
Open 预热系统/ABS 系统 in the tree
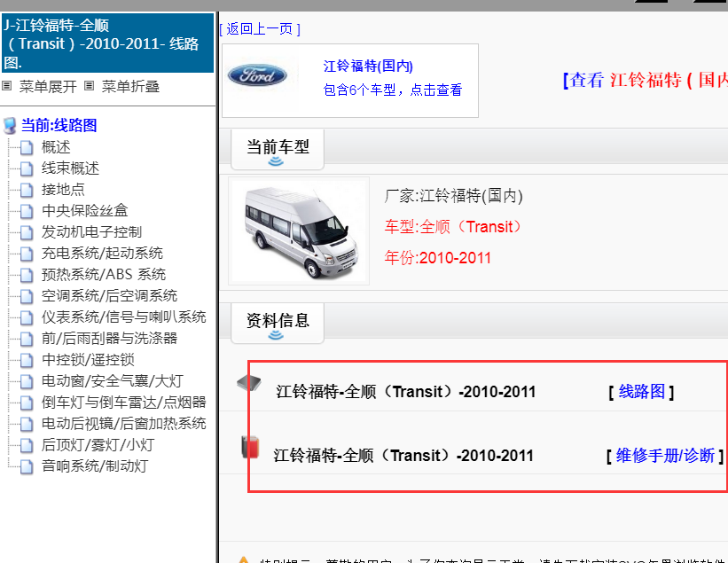pyautogui.click(x=104, y=275)
